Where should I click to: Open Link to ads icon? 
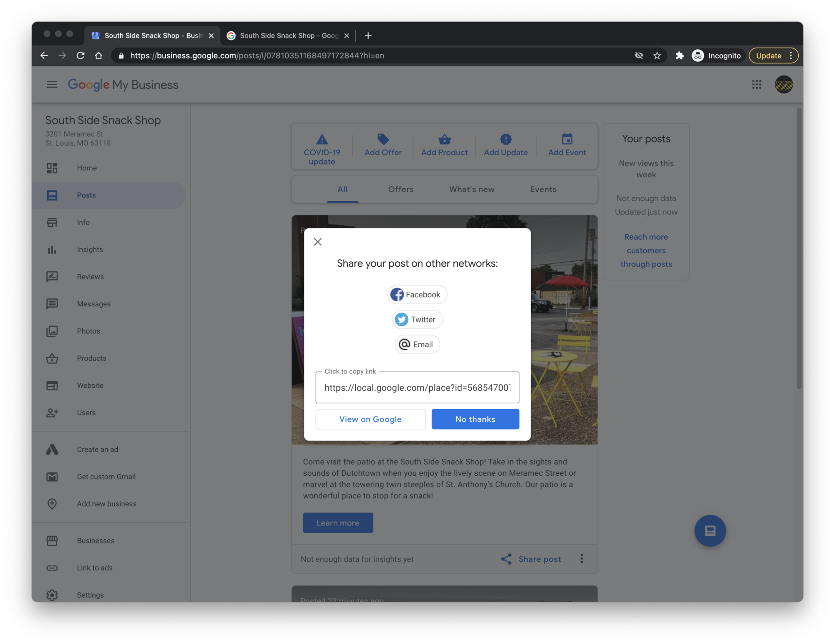click(x=52, y=568)
